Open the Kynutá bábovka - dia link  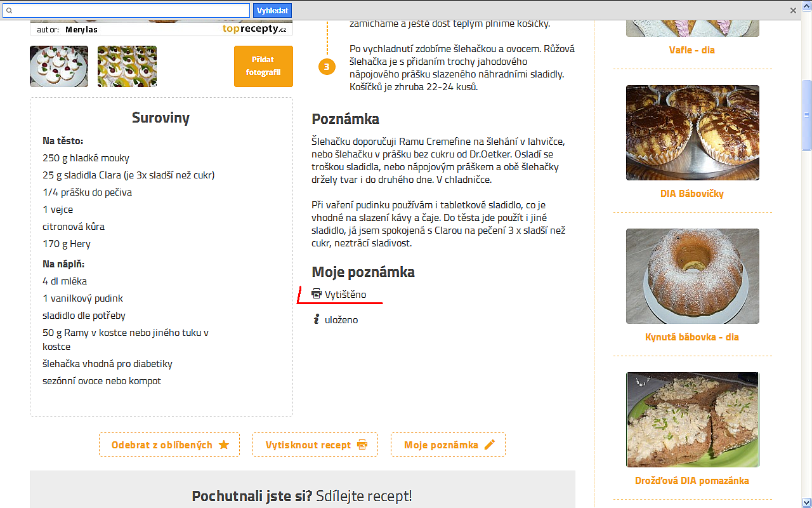[691, 337]
